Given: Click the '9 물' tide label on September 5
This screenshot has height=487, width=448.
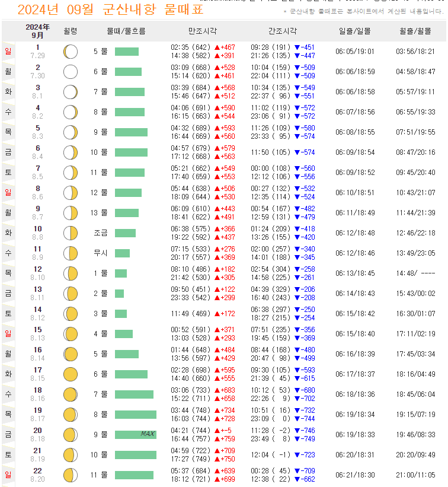Looking at the screenshot, I should (101, 132).
